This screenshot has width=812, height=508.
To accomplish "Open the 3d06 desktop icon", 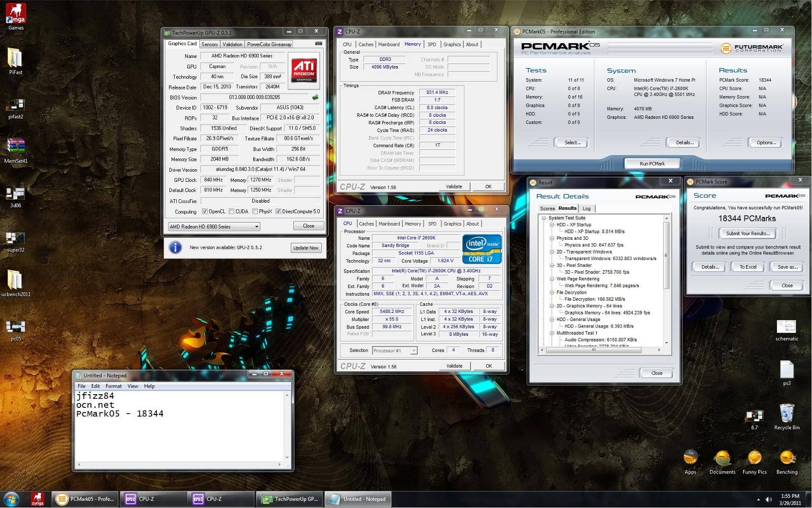I will (15, 197).
